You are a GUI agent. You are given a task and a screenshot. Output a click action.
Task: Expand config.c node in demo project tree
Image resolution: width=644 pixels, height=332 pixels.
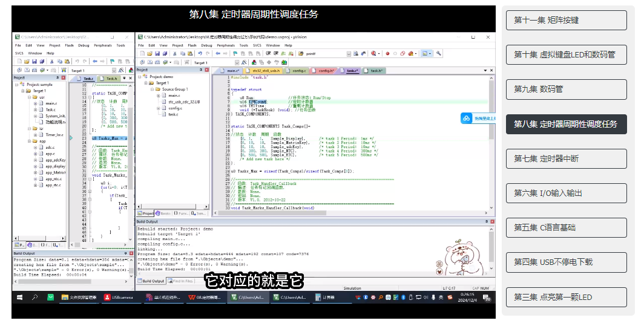158,108
